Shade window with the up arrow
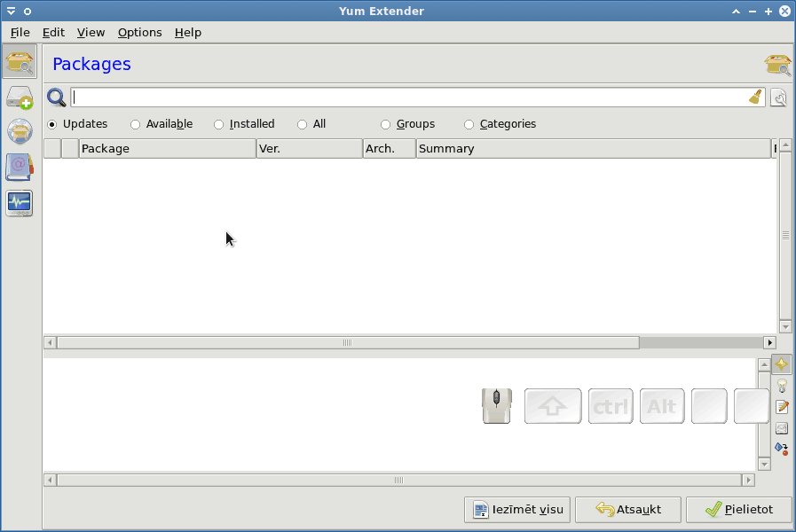Viewport: 796px width, 532px height. pos(736,12)
